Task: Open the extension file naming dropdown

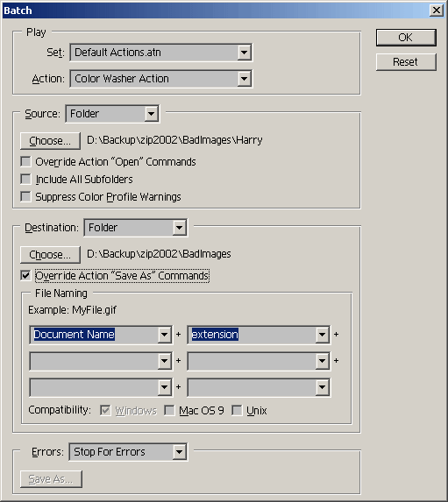Action: [x=259, y=335]
